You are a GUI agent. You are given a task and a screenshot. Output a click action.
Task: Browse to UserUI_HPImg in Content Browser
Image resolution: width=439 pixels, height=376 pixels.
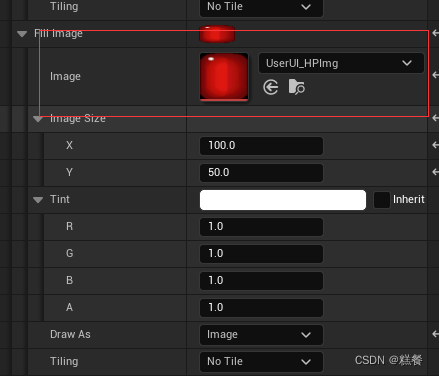(296, 87)
